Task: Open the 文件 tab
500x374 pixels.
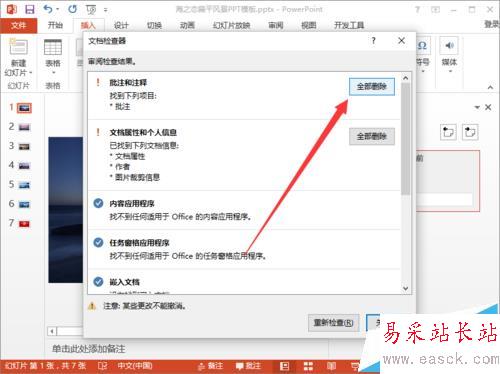Action: (18, 25)
